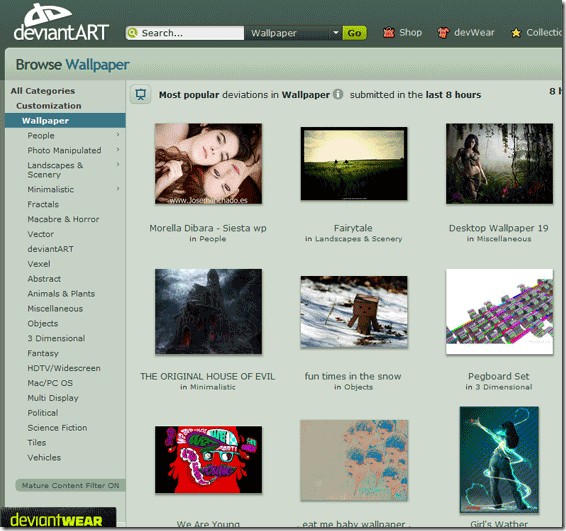Expand the Photo Manipulated category arrow
566x531 pixels.
click(118, 149)
